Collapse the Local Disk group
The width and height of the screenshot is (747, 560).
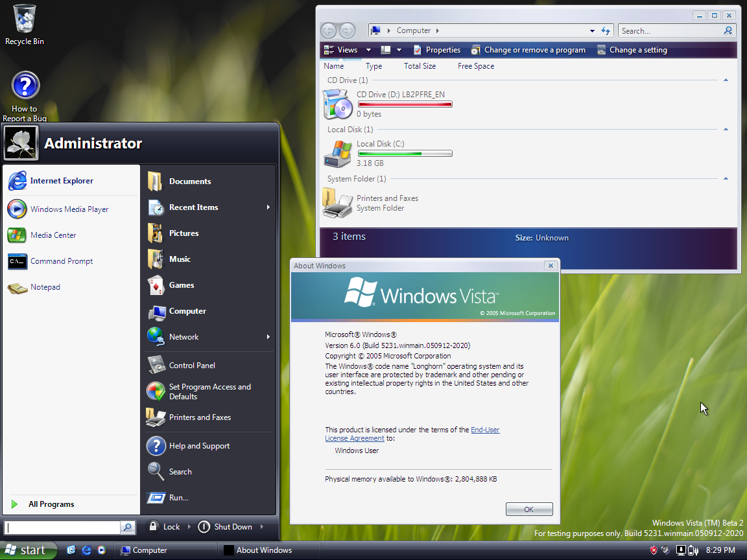[726, 130]
